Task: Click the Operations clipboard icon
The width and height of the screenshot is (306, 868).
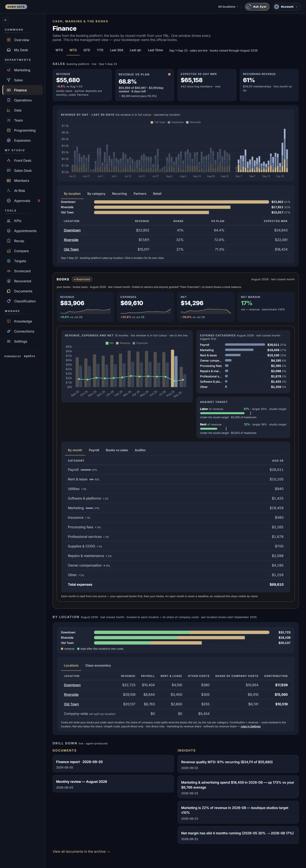Action: [x=9, y=100]
